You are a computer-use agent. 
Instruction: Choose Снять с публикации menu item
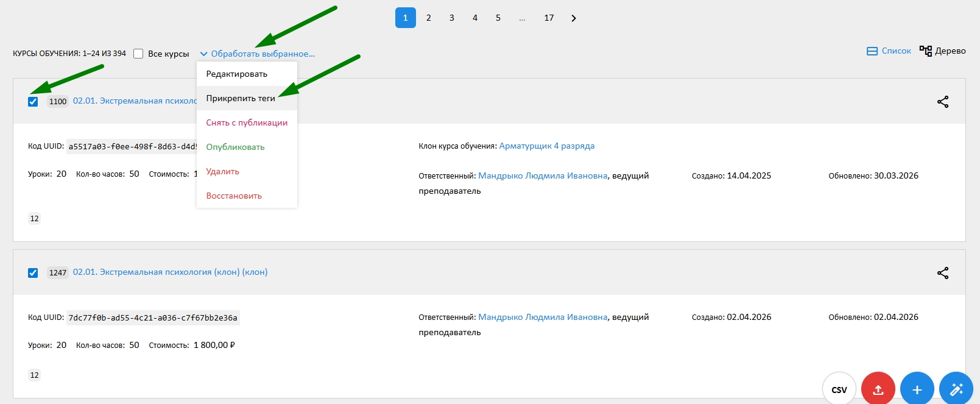[247, 122]
